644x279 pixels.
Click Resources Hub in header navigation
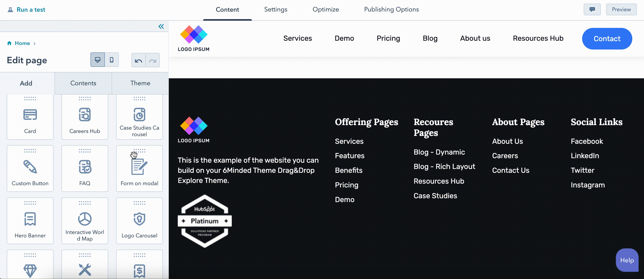point(538,38)
